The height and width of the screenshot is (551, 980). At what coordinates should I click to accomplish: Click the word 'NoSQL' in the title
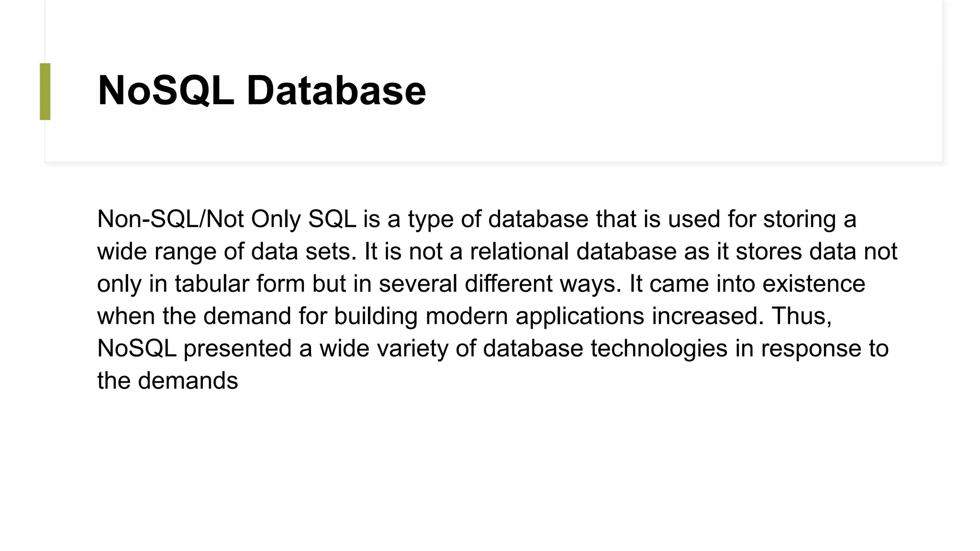pos(166,90)
